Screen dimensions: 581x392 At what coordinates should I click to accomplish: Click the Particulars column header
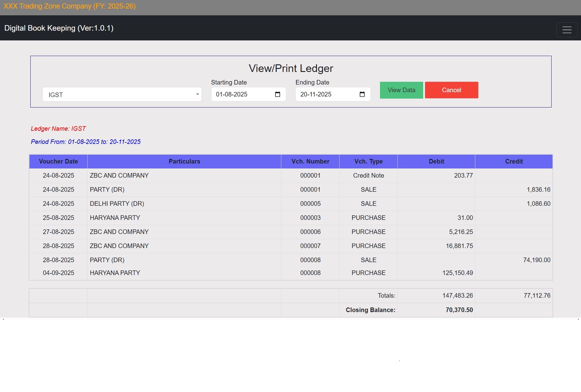click(x=184, y=161)
